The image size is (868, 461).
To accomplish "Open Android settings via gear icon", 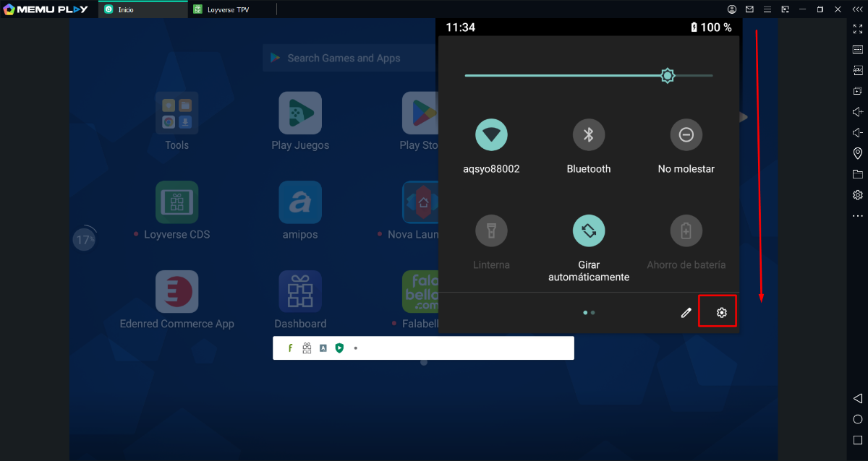I will click(721, 312).
